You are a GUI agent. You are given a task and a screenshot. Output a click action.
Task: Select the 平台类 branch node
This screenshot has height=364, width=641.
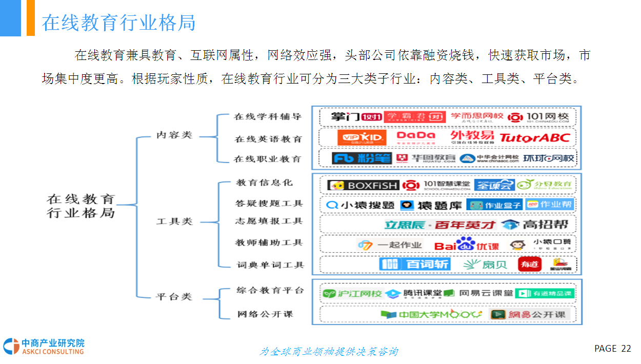[174, 297]
